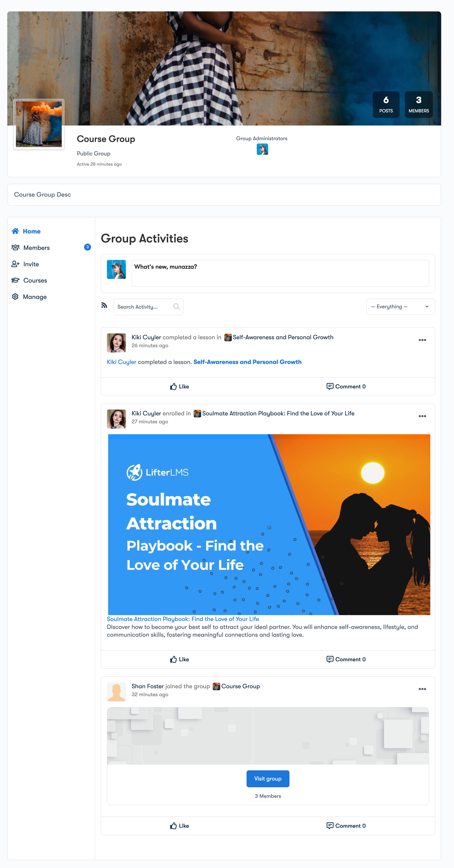Click small icon before Soulmate Attraction header title

tap(197, 414)
